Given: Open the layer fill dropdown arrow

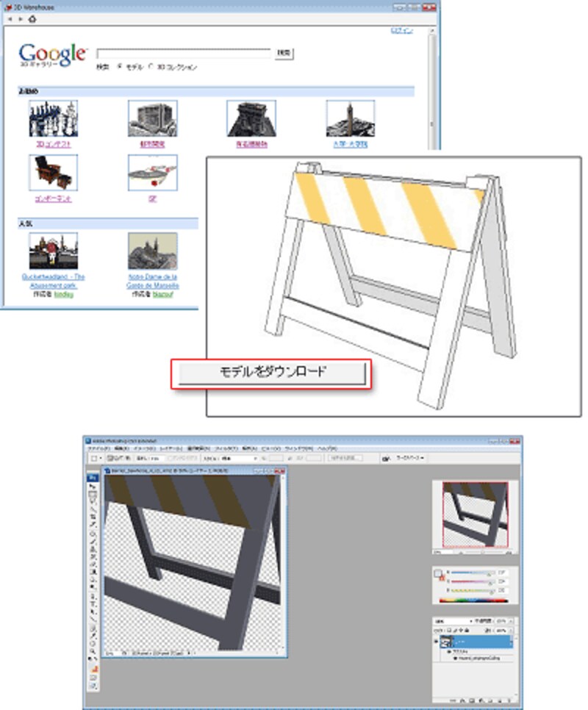Looking at the screenshot, I should point(511,631).
